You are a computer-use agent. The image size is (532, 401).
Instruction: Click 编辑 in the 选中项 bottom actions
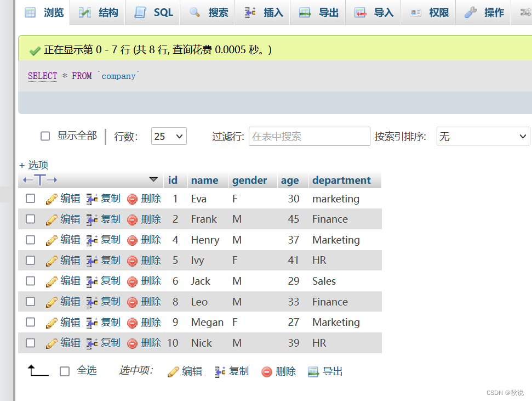pyautogui.click(x=185, y=371)
